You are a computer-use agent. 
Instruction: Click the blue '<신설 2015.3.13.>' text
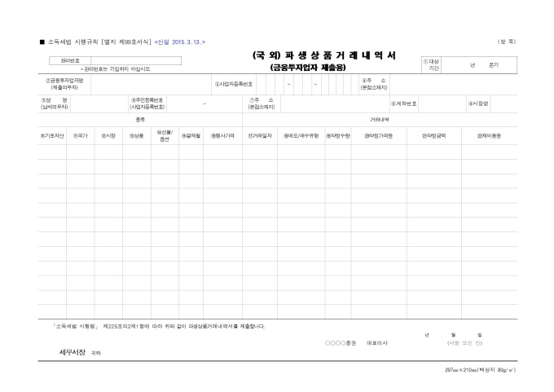tap(180, 42)
